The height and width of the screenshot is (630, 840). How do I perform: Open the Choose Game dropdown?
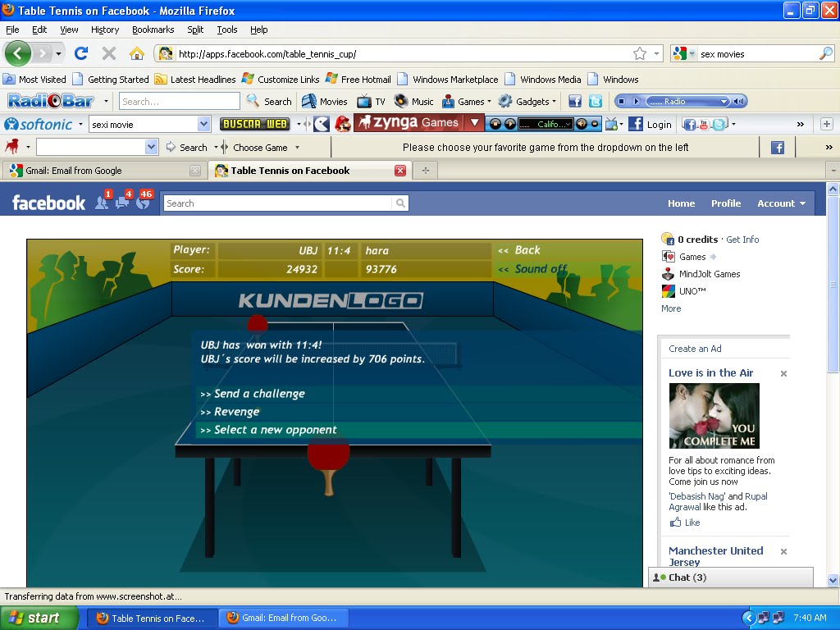[297, 148]
